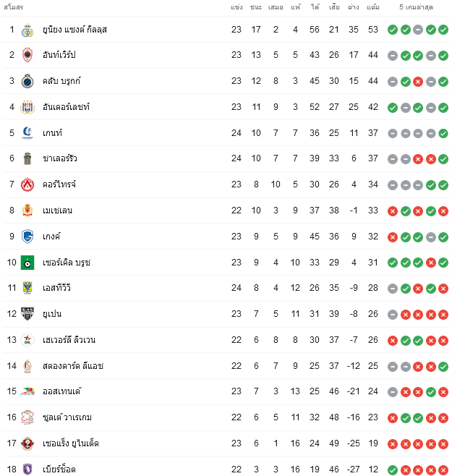The height and width of the screenshot is (476, 452).
Task: Click the Club Brugge crest in row 3
Action: click(27, 81)
